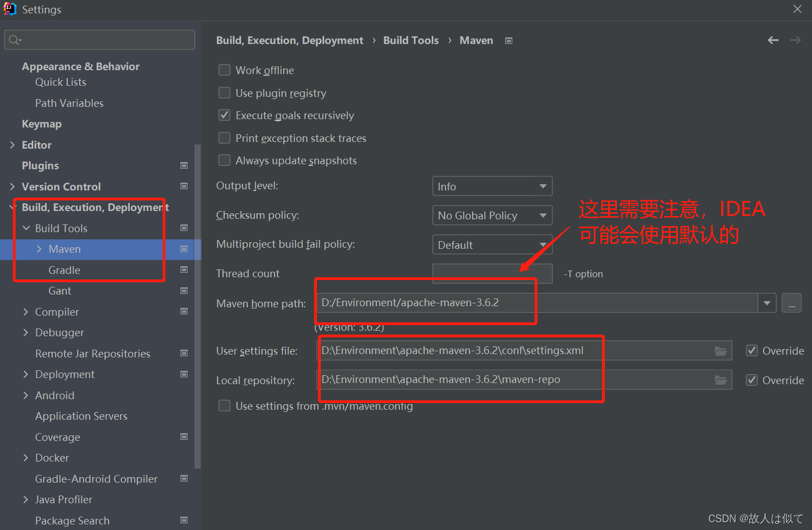Click the project-scope icon on Coverage row
The width and height of the screenshot is (812, 530).
(x=184, y=436)
